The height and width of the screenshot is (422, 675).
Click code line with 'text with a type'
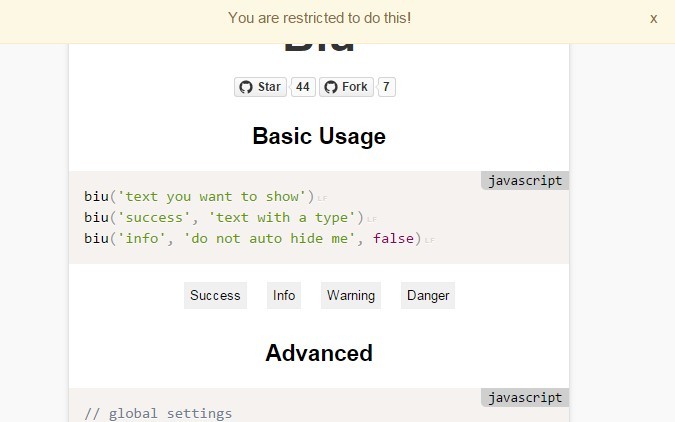pyautogui.click(x=223, y=217)
